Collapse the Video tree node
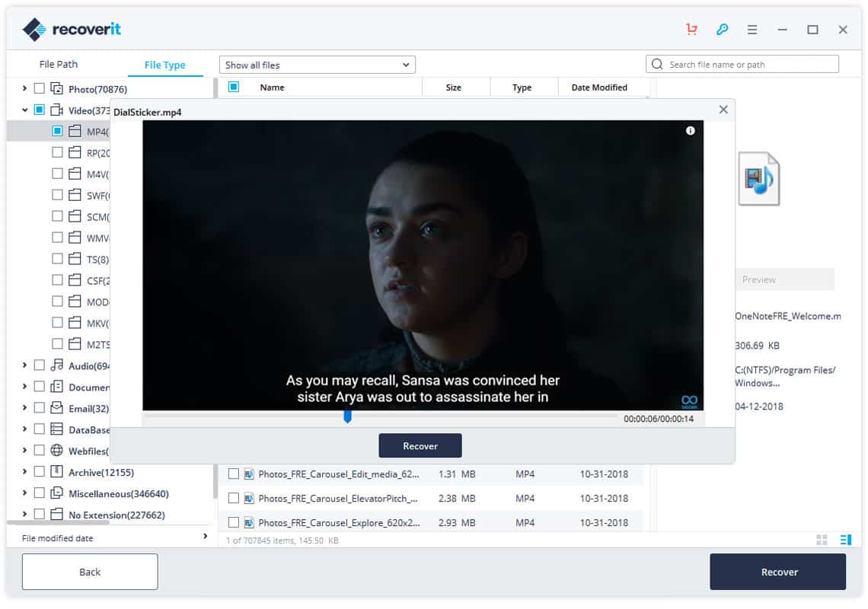The width and height of the screenshot is (868, 609). click(x=24, y=110)
